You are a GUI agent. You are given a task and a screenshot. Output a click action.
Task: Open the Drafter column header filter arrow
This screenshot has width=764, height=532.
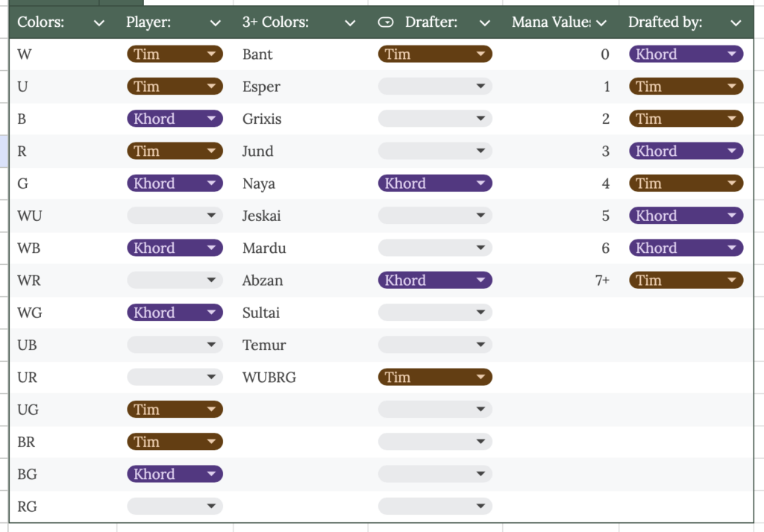[x=485, y=23]
